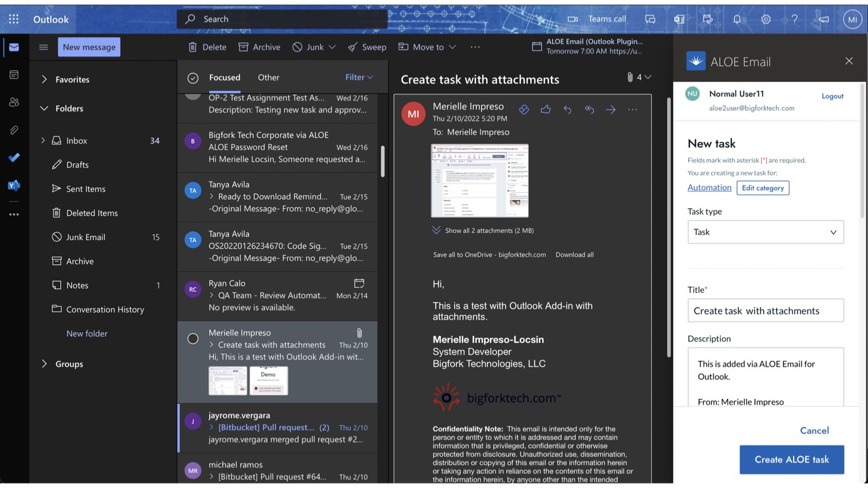Sweep messages using the toolbar
This screenshot has height=488, width=868.
point(367,47)
